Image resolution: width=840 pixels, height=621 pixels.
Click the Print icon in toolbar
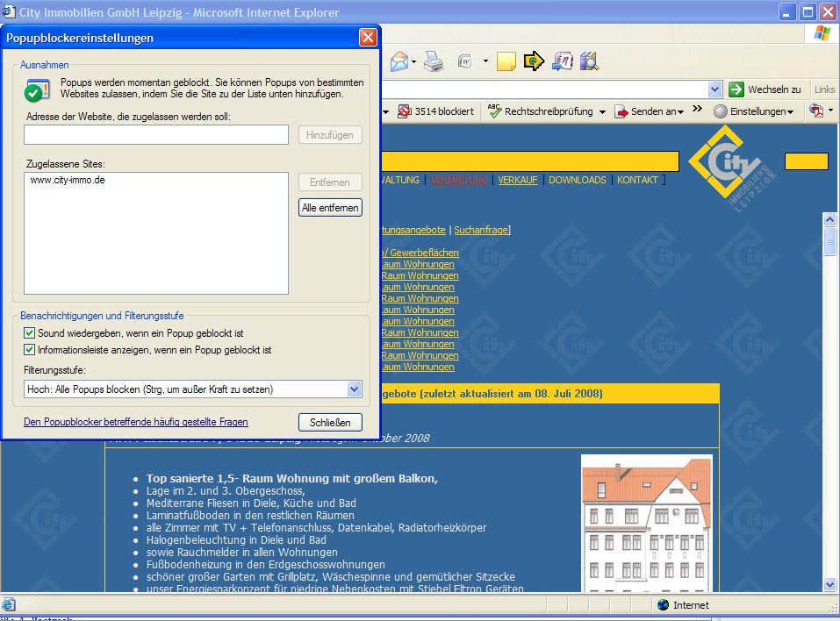[434, 61]
